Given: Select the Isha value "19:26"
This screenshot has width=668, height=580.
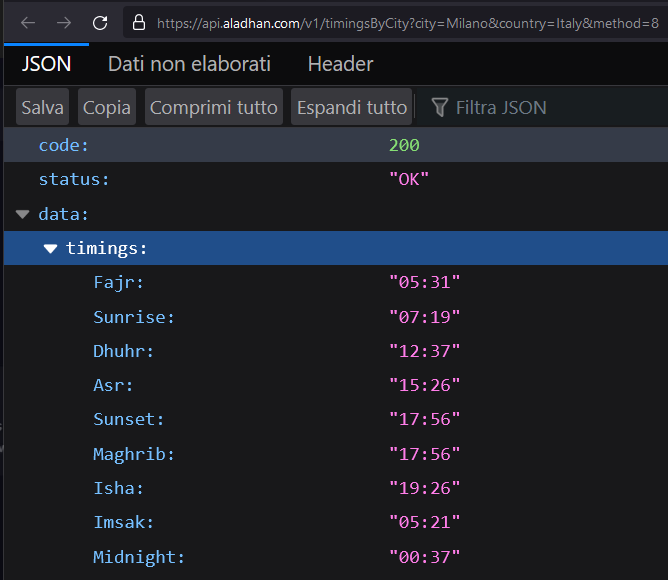Looking at the screenshot, I should click(425, 488).
